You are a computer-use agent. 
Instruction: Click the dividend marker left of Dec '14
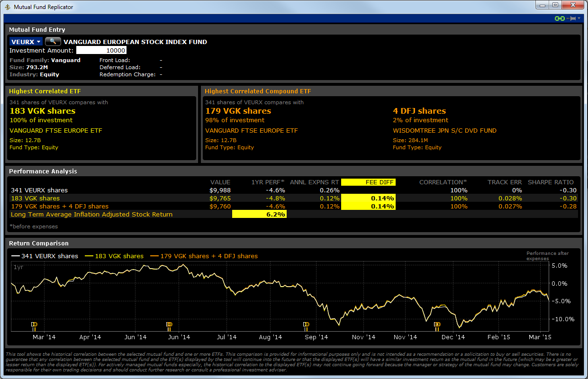click(437, 325)
